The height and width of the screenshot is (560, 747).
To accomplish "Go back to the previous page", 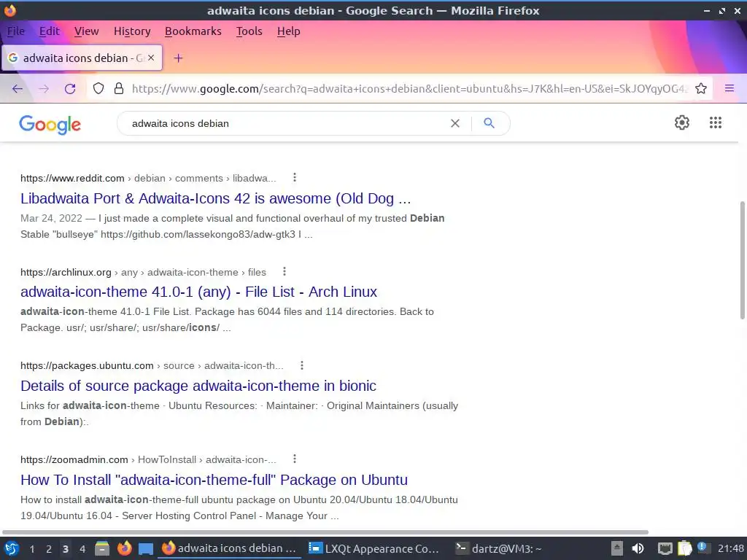I will [x=18, y=88].
